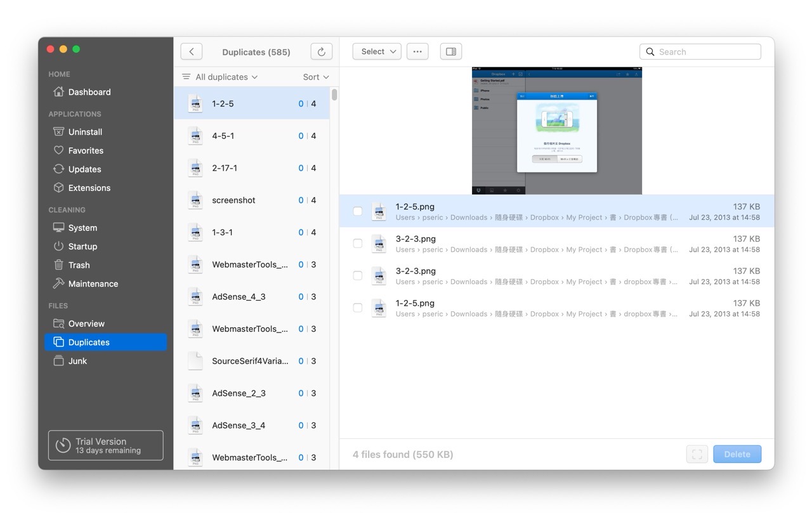Screen dimensions: 812x515
Task: Select the AdSense_4_3 duplicate group
Action: click(252, 296)
